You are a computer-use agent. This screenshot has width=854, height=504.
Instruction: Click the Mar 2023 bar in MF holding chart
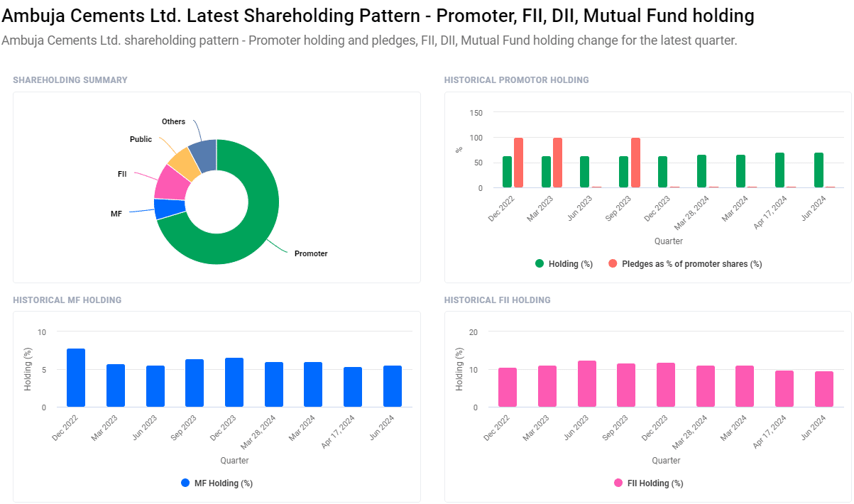(116, 385)
